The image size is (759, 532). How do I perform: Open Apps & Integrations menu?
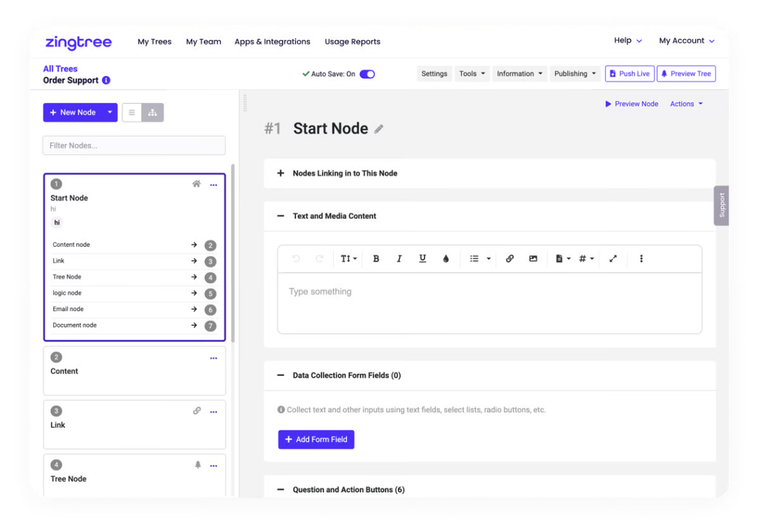click(273, 42)
